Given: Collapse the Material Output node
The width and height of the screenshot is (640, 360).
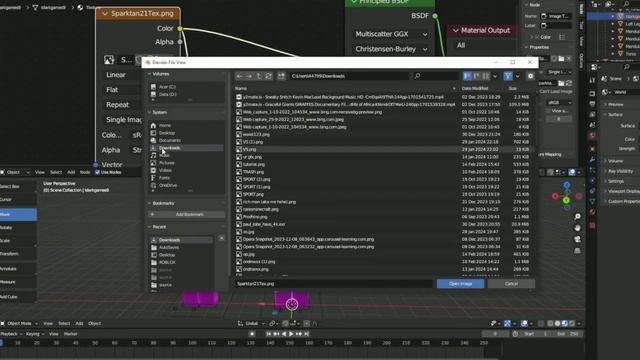Looking at the screenshot, I should pos(456,30).
